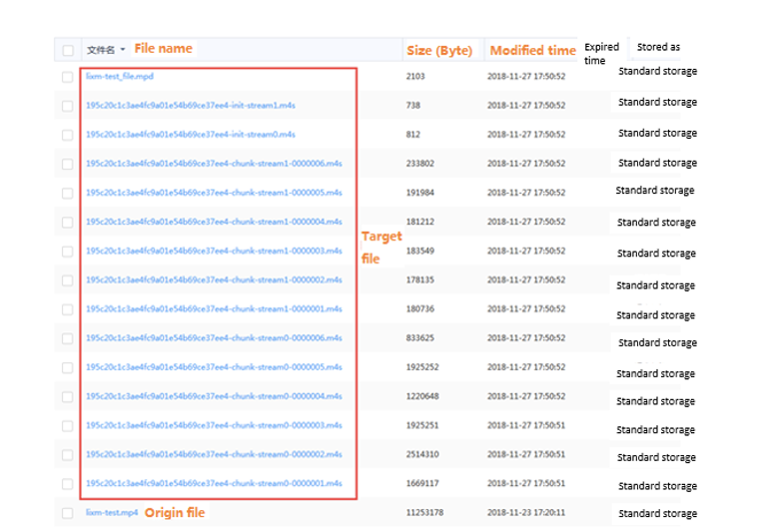Select the chunk-stream1-0000002.m4s checkbox
Image resolution: width=770 pixels, height=532 pixels.
coord(68,280)
